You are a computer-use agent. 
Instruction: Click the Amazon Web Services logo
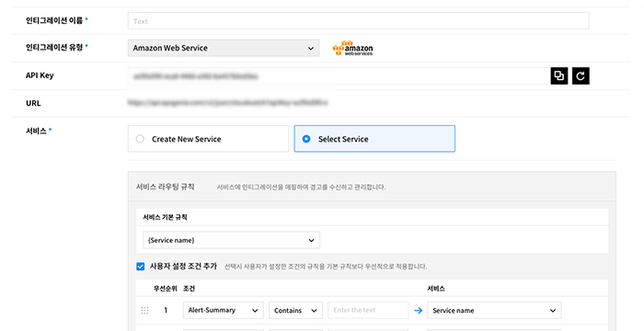(x=352, y=48)
